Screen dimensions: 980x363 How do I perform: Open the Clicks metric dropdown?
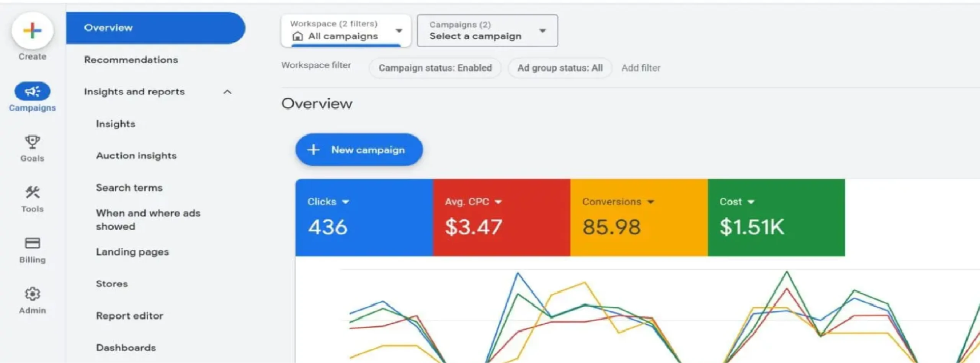(346, 202)
